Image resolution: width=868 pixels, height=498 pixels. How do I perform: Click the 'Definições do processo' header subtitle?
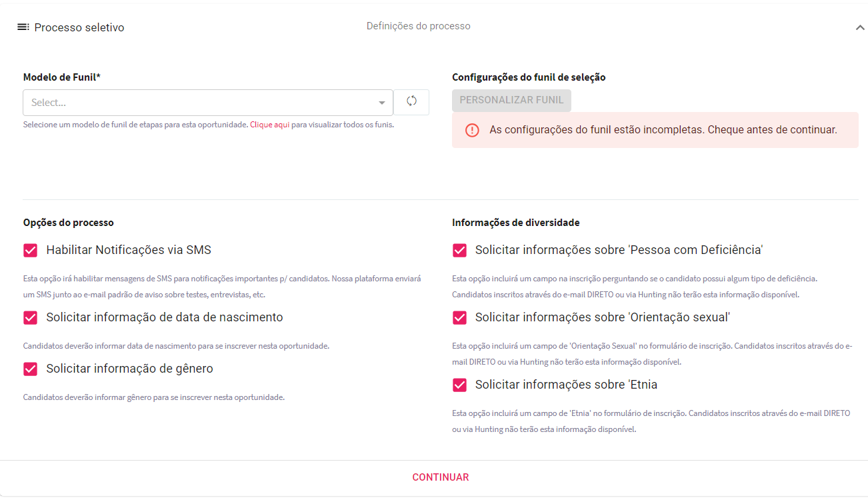tap(418, 26)
